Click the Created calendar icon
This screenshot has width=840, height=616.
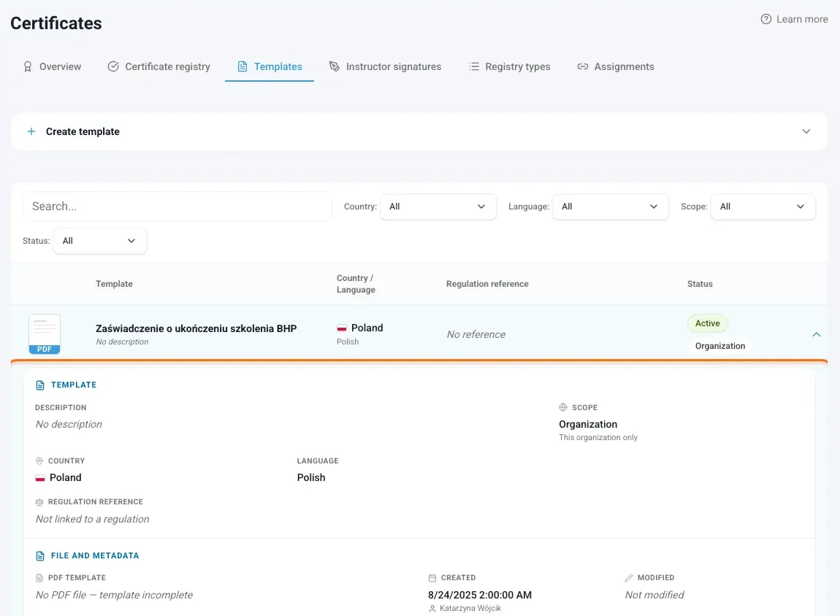pyautogui.click(x=432, y=578)
